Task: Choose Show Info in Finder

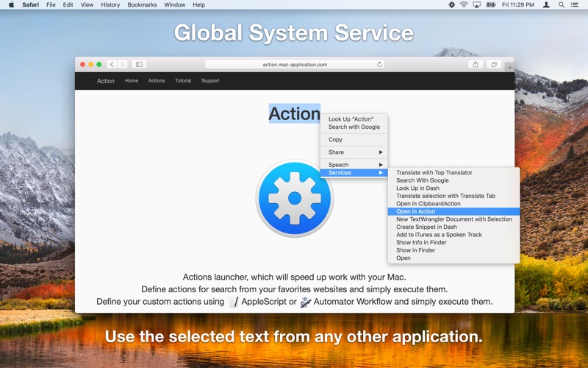Action: [454, 243]
